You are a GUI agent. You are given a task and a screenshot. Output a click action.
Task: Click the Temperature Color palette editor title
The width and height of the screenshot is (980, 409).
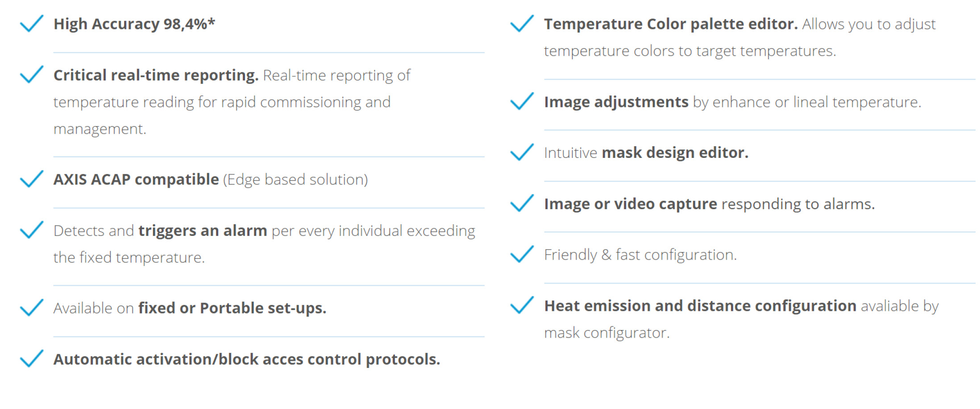tap(671, 24)
